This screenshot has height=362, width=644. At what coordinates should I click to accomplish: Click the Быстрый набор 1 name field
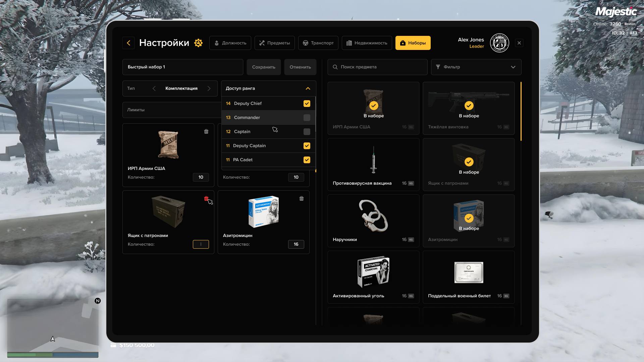[182, 67]
